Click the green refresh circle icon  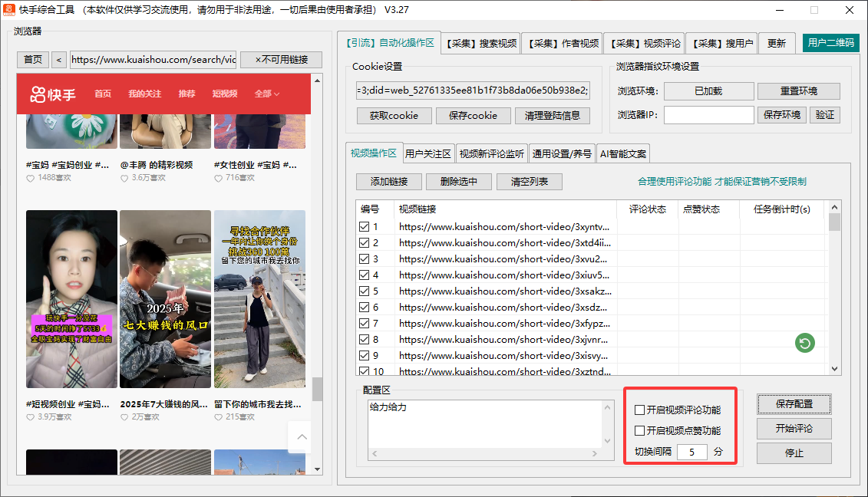point(804,344)
